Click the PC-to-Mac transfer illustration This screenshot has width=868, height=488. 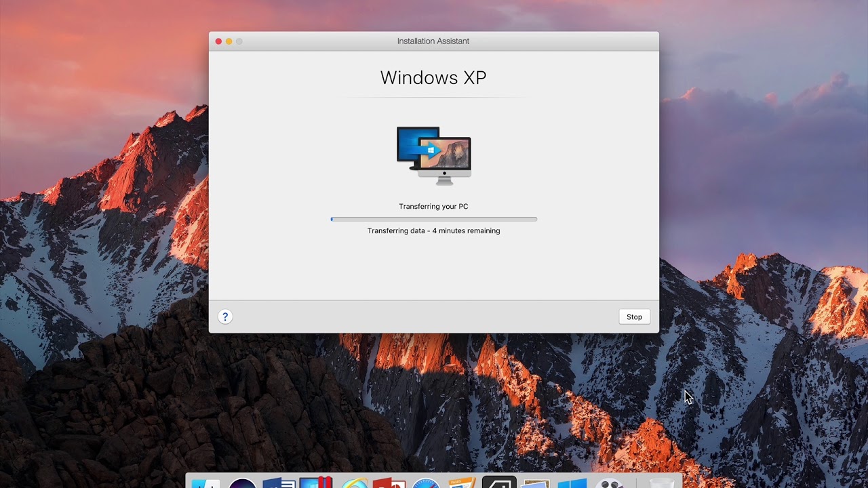tap(434, 155)
